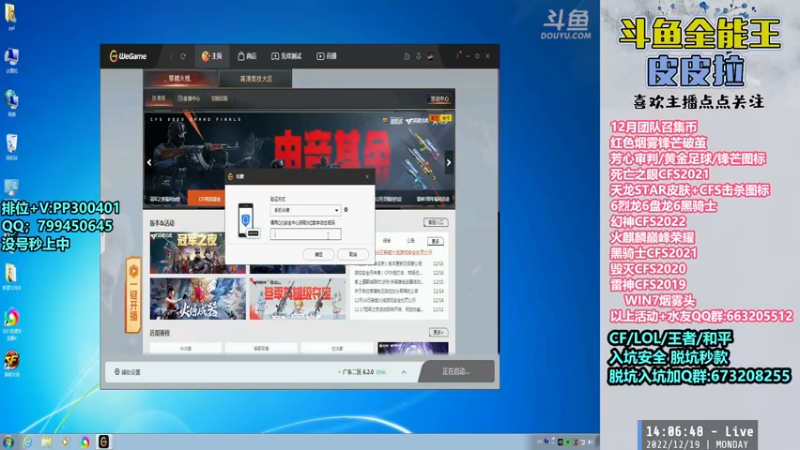Open WeGame main menu icon with red dot
Screen dimensions: 800x450
458,56
